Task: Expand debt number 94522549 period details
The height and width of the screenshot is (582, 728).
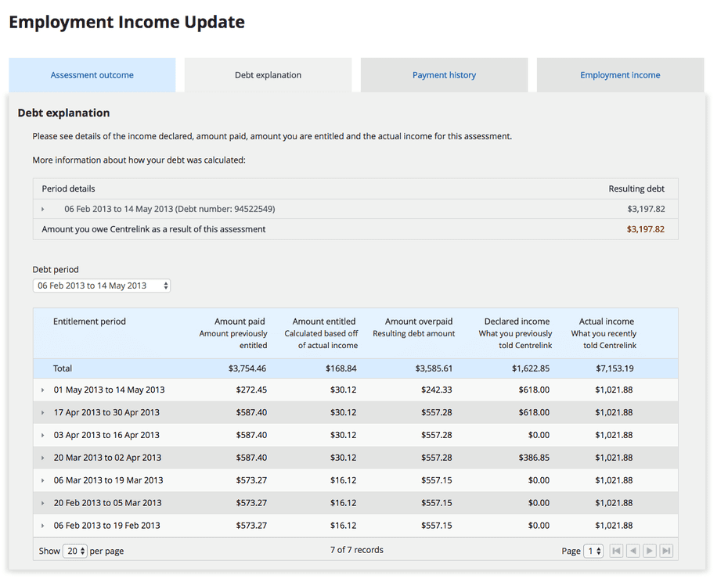Action: pos(43,210)
